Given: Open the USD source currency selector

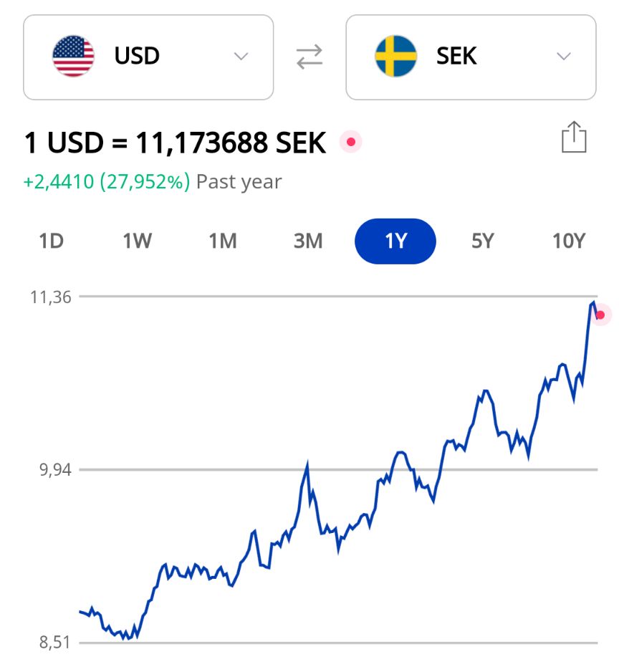Looking at the screenshot, I should [x=148, y=57].
